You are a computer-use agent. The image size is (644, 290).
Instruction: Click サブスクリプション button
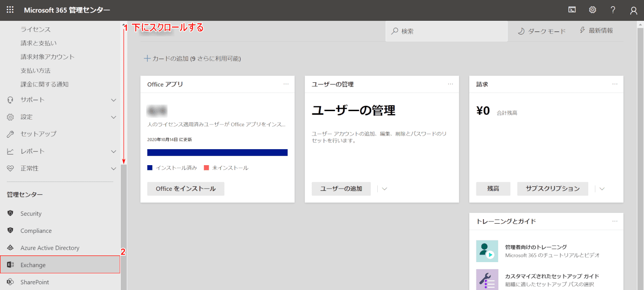pos(552,189)
